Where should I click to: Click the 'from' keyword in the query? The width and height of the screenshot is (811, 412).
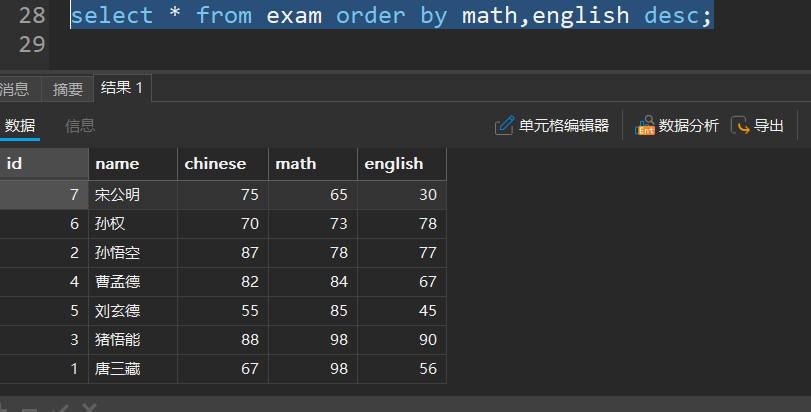coord(224,16)
